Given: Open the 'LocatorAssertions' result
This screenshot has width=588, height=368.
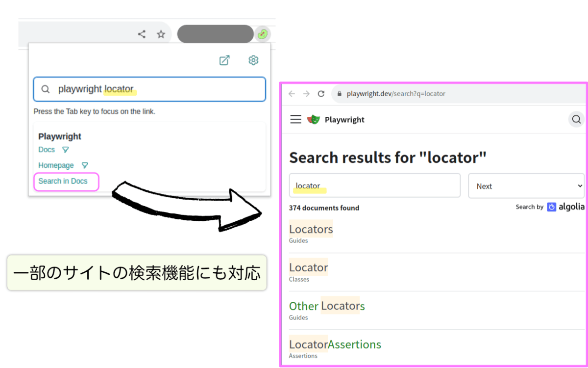Looking at the screenshot, I should (335, 344).
